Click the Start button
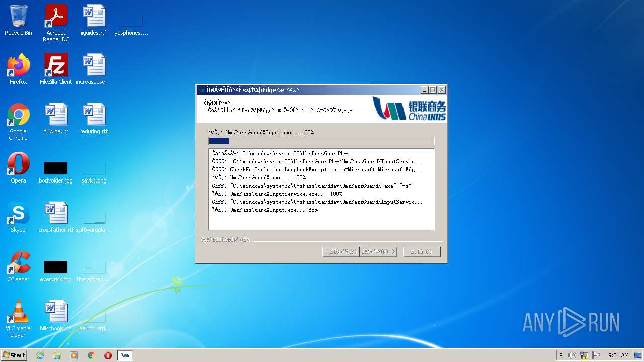 (14, 355)
